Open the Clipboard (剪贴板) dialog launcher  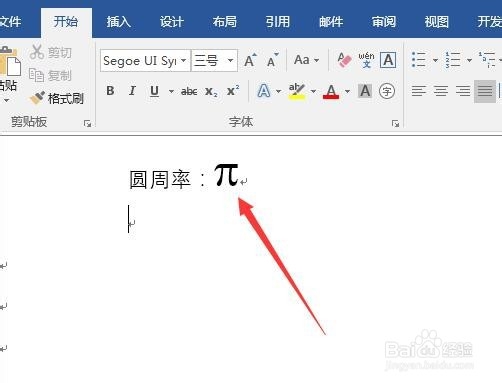point(87,124)
